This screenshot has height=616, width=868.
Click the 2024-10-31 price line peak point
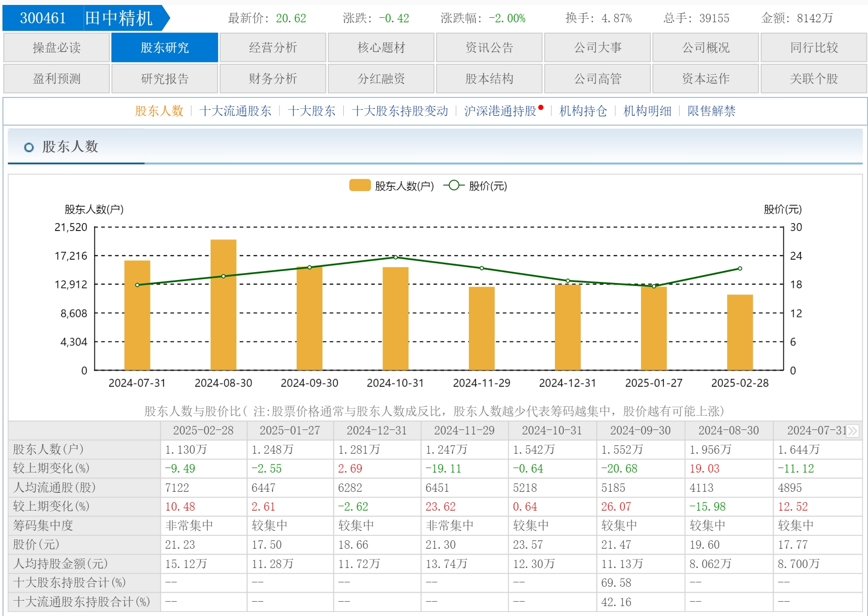(395, 257)
